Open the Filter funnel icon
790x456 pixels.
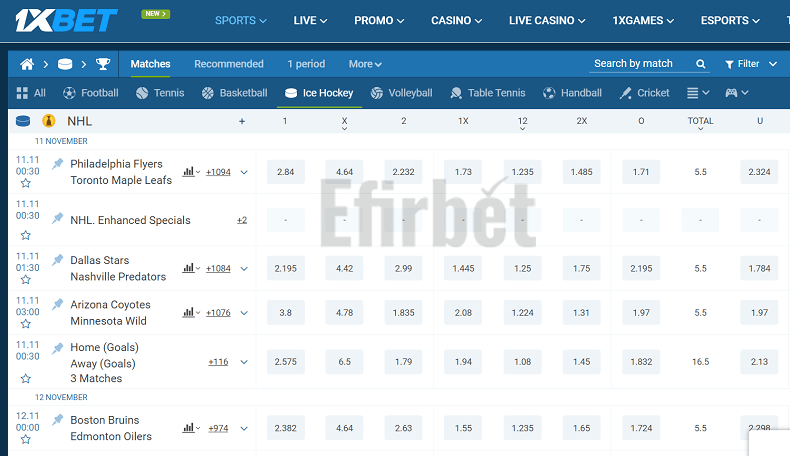pyautogui.click(x=729, y=64)
